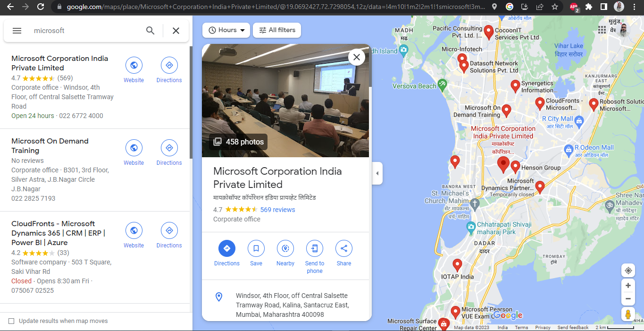The height and width of the screenshot is (331, 644).
Task: Toggle Update results when map moves
Action: click(x=11, y=321)
